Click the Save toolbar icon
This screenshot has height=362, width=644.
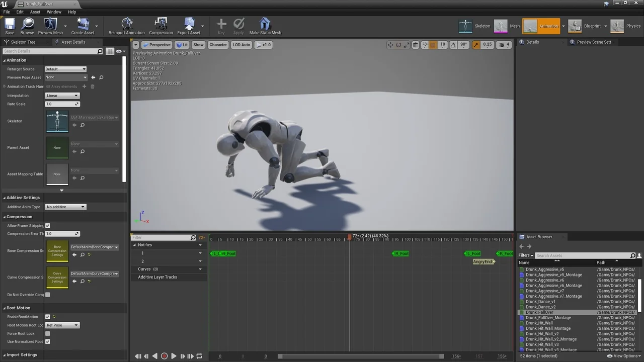10,26
